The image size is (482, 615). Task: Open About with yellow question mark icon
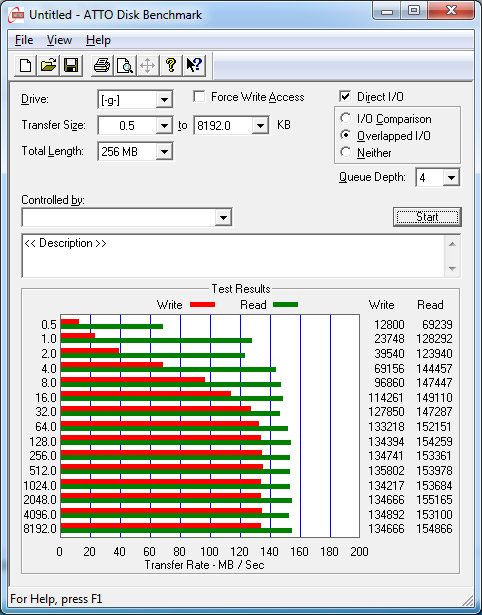click(x=170, y=66)
